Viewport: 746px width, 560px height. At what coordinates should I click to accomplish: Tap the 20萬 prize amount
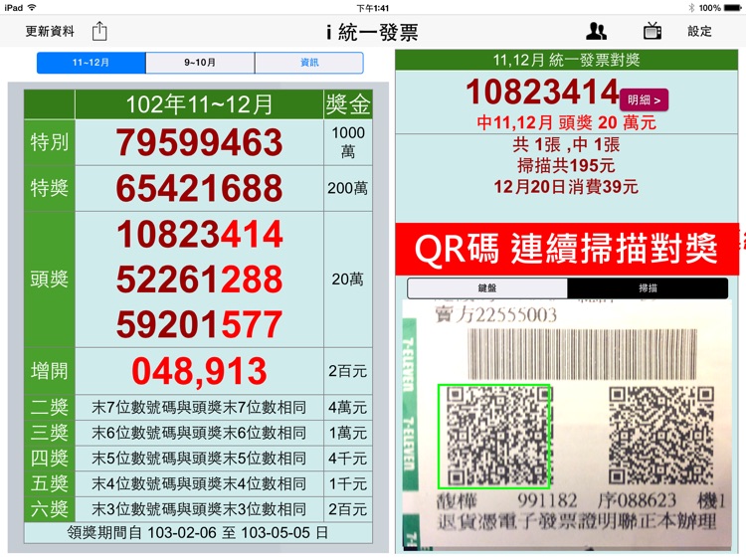[348, 279]
